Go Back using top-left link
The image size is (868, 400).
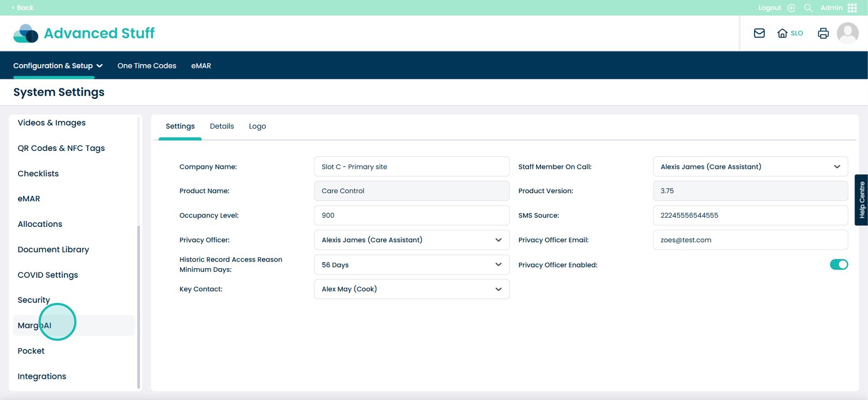(22, 8)
